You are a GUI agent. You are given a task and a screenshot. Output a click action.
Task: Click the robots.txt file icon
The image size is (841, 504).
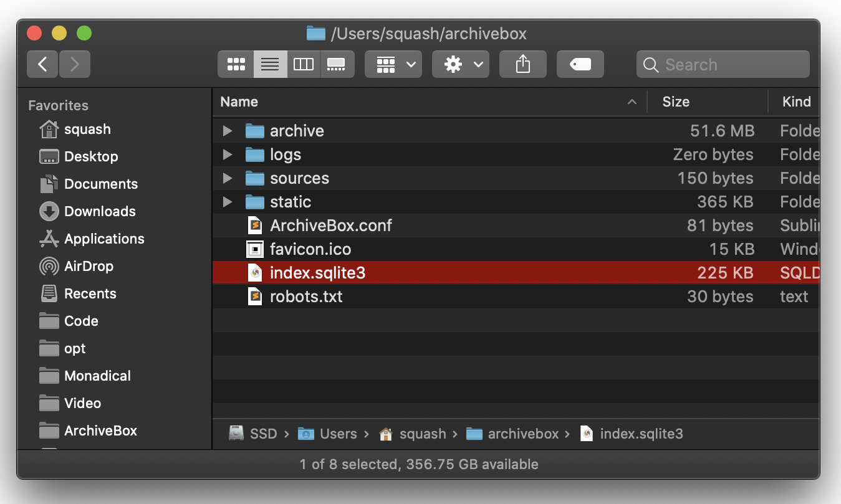click(x=255, y=297)
